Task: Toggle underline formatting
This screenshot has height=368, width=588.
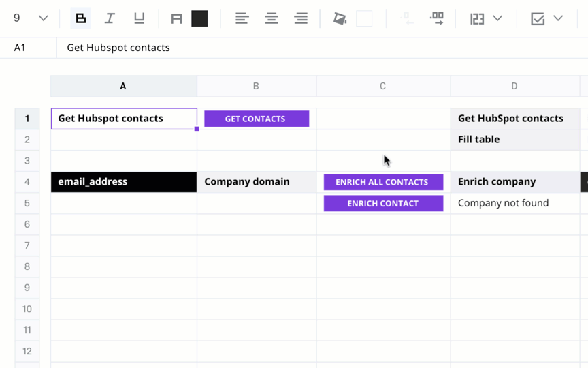Action: 139,18
